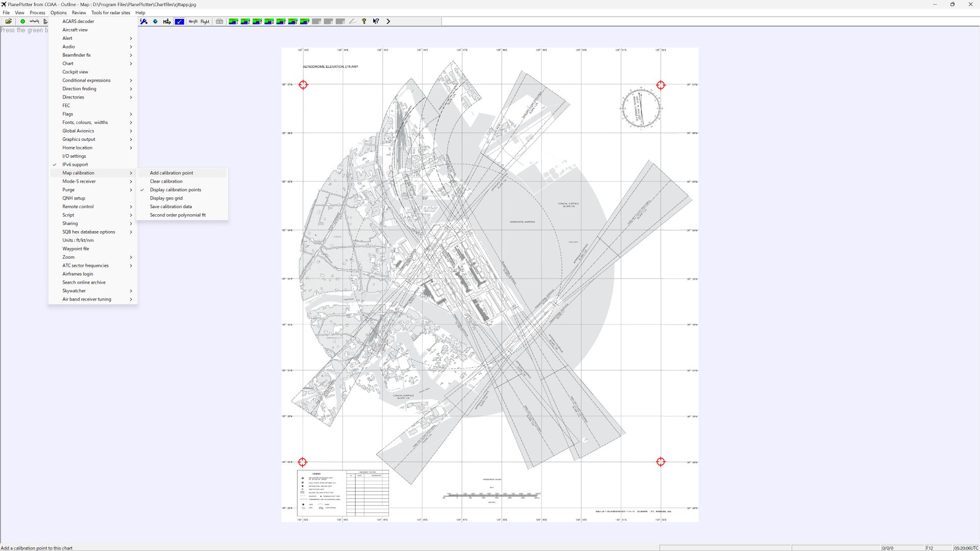The width and height of the screenshot is (980, 551).
Task: Click the Map toolbar icon
Action: (167, 21)
